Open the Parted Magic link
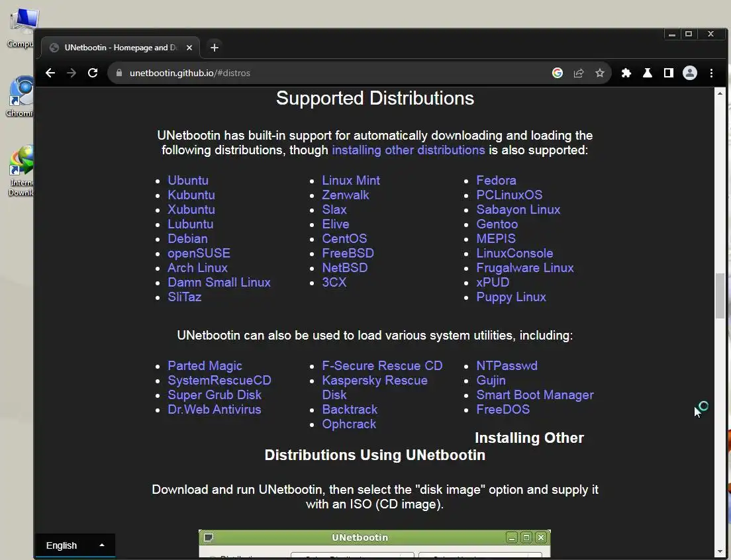This screenshot has height=560, width=731. (x=205, y=366)
